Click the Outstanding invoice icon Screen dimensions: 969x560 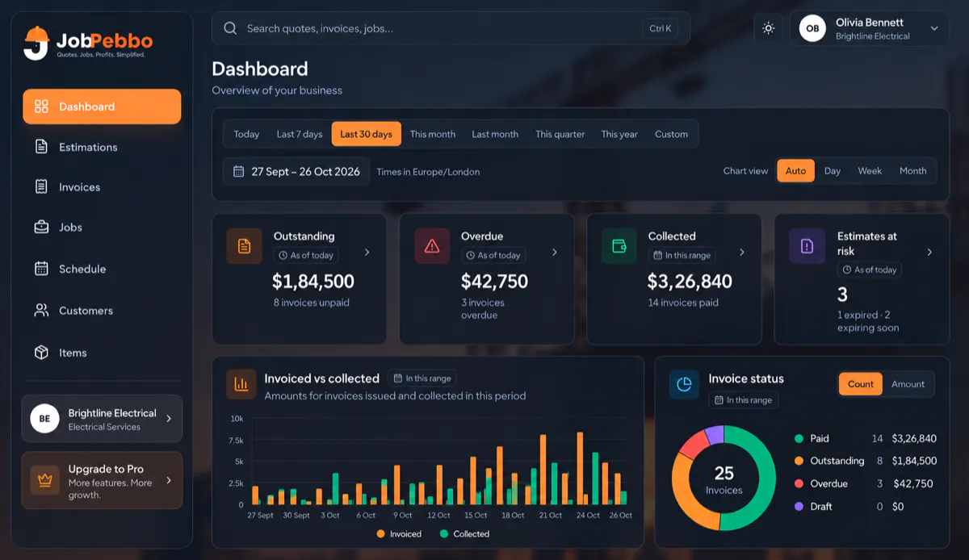[244, 246]
